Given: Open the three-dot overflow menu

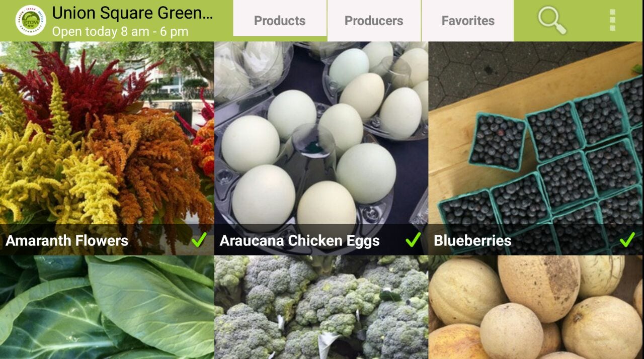Looking at the screenshot, I should click(612, 20).
